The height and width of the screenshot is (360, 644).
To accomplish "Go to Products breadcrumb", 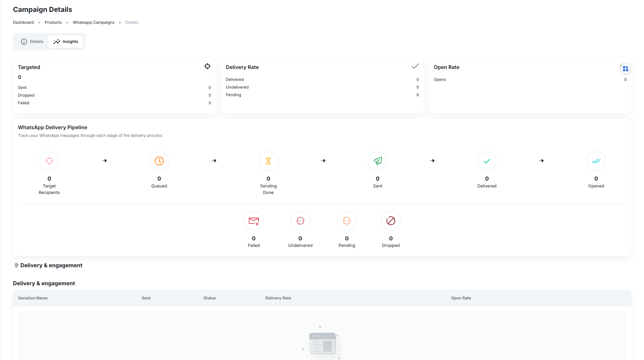I will 53,22.
